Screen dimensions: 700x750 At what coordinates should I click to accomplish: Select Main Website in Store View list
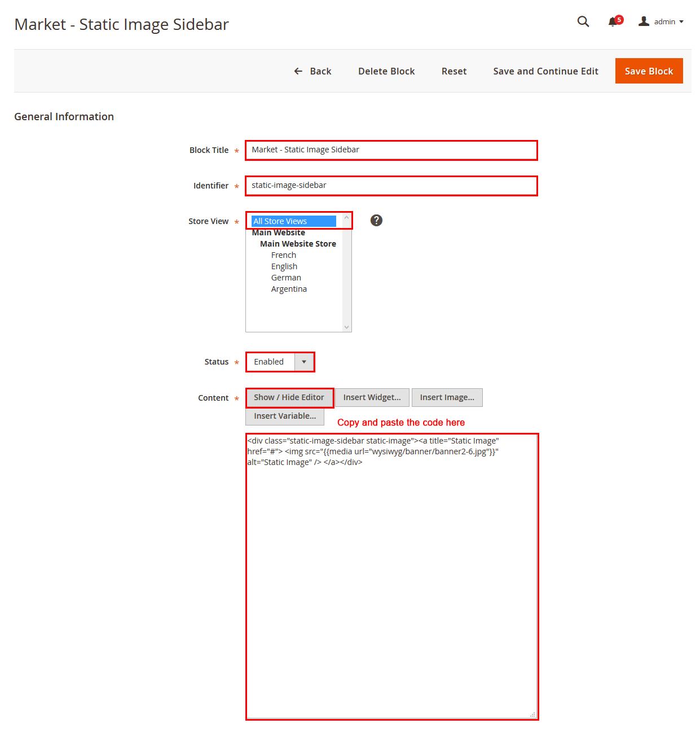(279, 233)
